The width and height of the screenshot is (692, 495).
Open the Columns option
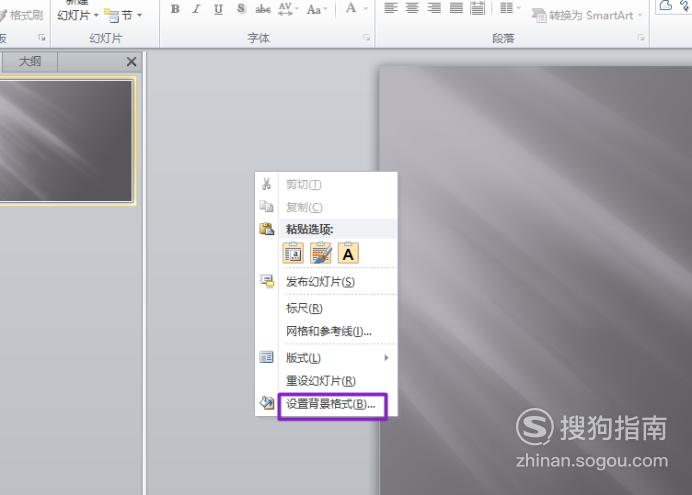point(506,8)
